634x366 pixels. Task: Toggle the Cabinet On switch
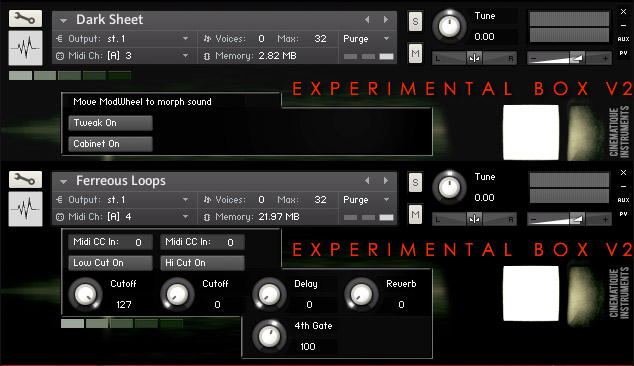110,144
